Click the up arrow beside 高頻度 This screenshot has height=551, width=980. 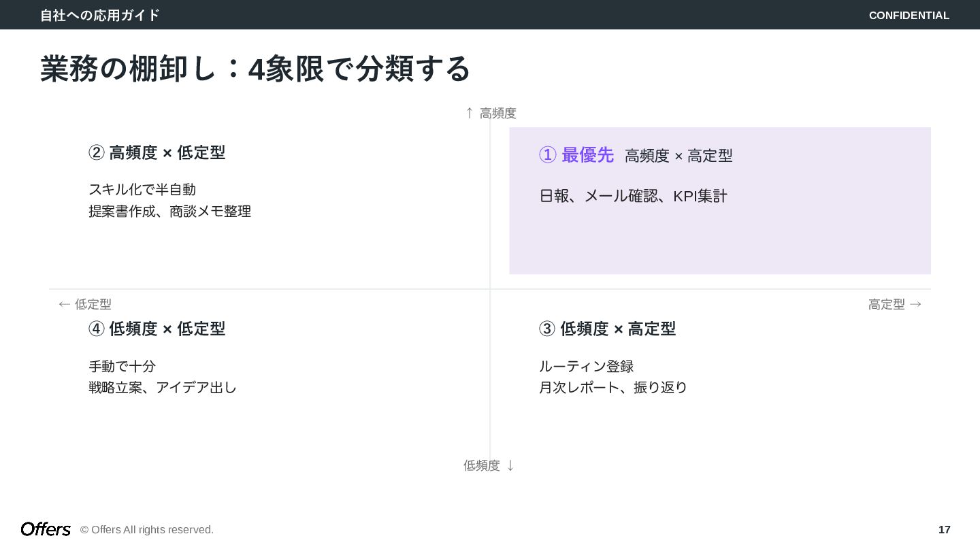pos(469,113)
